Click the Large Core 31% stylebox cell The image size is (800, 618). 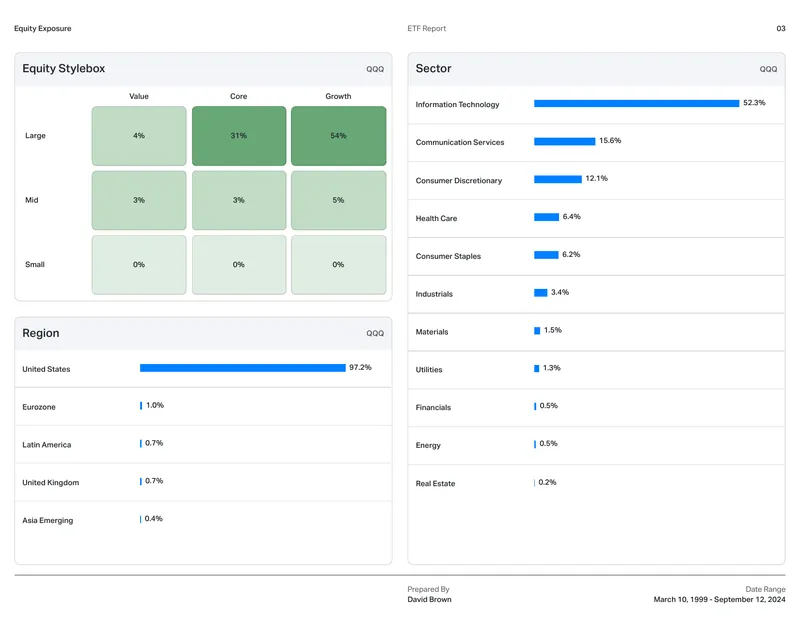[x=239, y=136]
